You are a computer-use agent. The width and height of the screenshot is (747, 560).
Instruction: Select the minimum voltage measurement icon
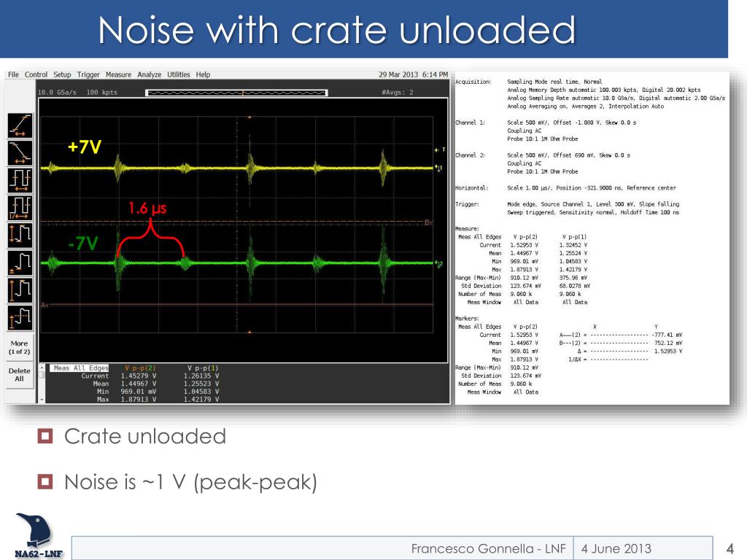(x=20, y=262)
